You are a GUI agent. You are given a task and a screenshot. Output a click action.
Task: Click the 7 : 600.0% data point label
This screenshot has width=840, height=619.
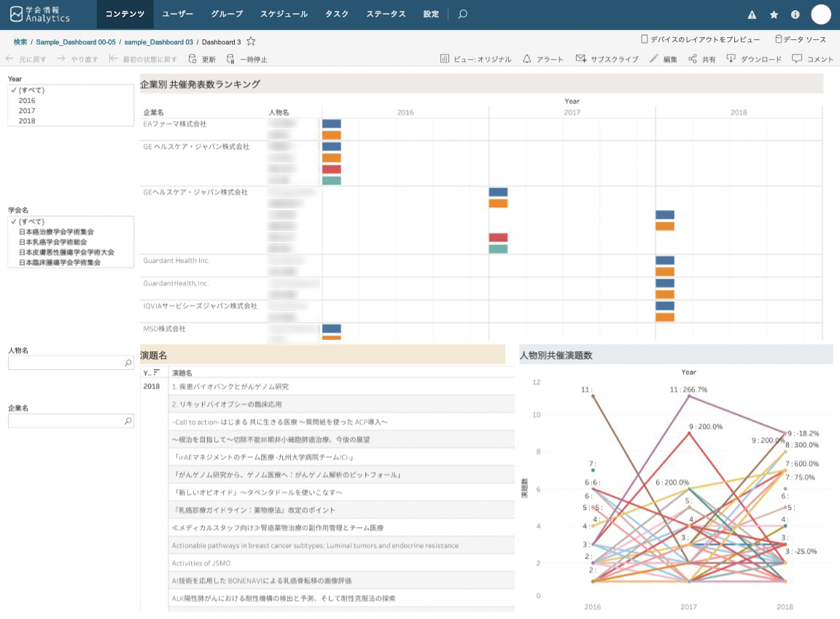click(802, 464)
